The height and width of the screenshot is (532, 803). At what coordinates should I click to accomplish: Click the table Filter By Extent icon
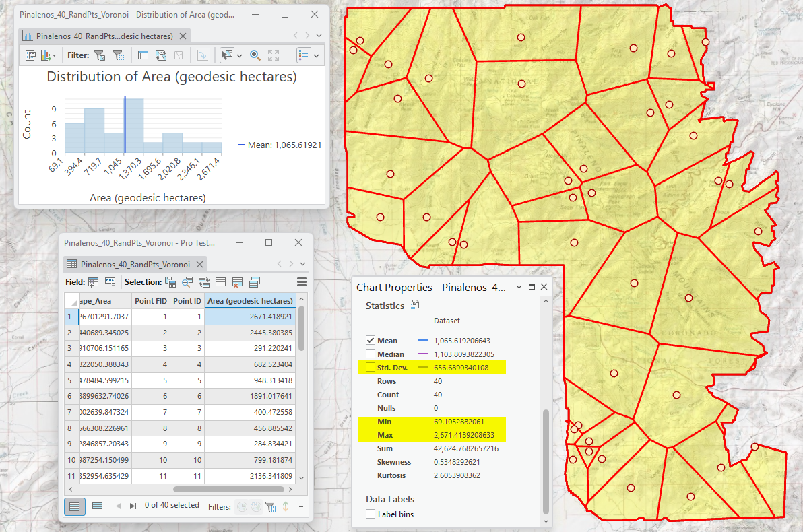271,507
